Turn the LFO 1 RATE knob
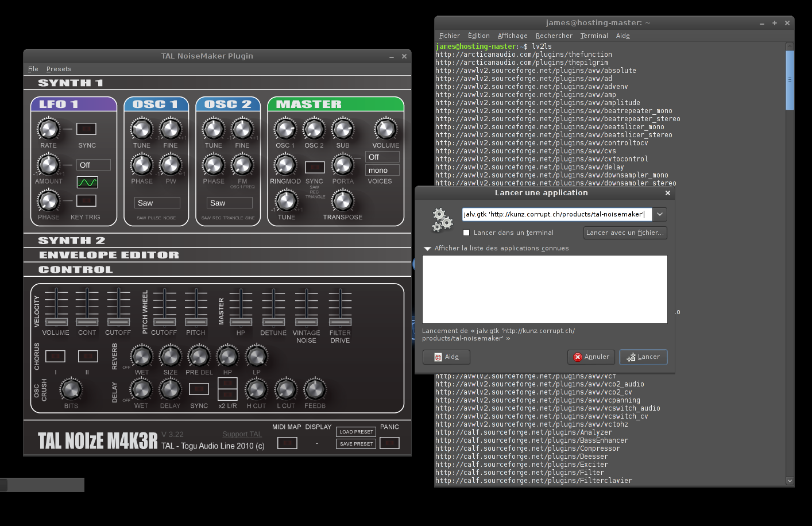Viewport: 812px width, 526px height. 48,129
